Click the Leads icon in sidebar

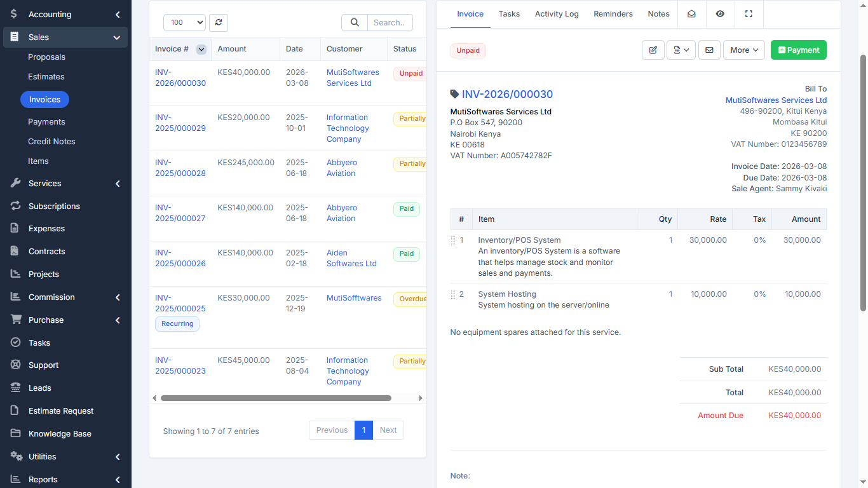pyautogui.click(x=16, y=388)
